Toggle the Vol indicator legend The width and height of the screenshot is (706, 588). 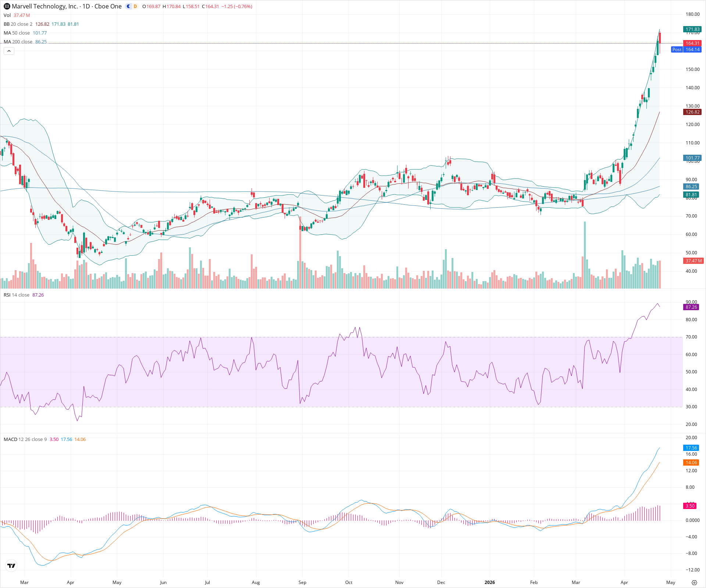(x=7, y=15)
